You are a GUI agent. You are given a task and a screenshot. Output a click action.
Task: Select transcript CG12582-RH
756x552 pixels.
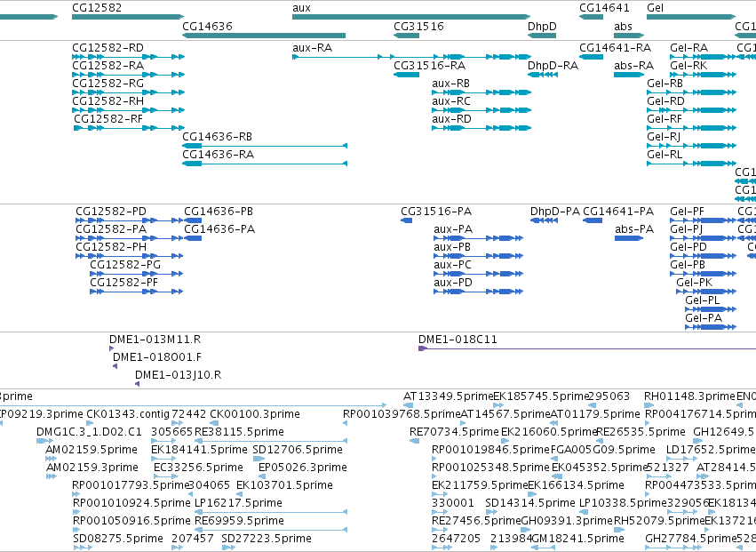click(108, 101)
